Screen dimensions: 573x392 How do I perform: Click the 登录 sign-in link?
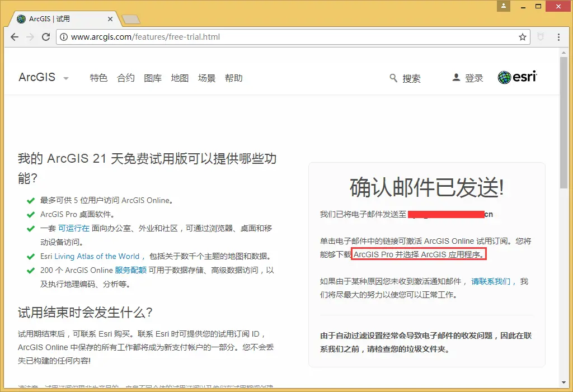pyautogui.click(x=474, y=78)
